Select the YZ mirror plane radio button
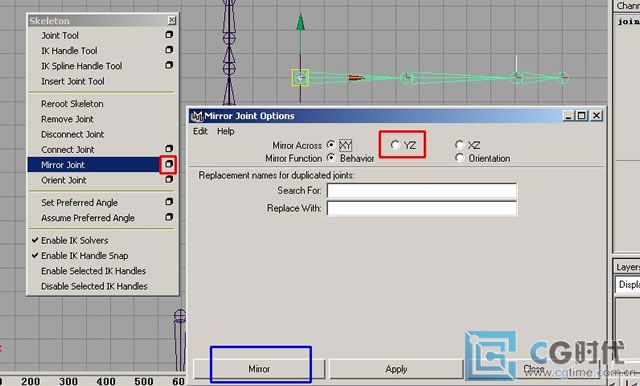Image resolution: width=640 pixels, height=386 pixels. click(395, 144)
